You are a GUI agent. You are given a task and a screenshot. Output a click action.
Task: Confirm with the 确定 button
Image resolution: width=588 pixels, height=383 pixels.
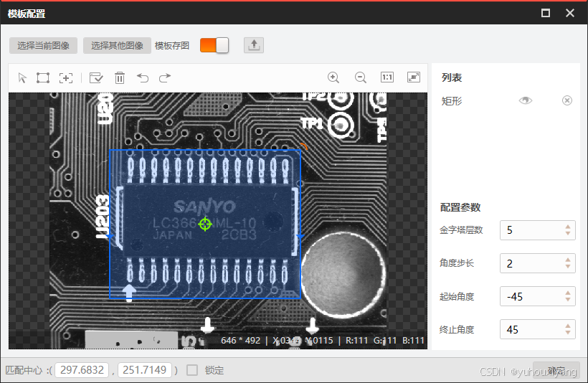coord(556,370)
